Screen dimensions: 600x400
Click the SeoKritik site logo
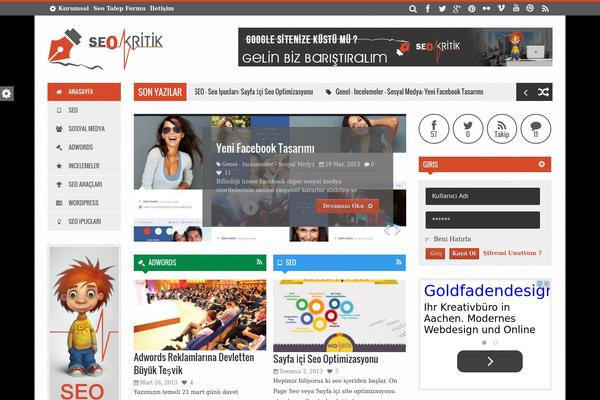106,49
